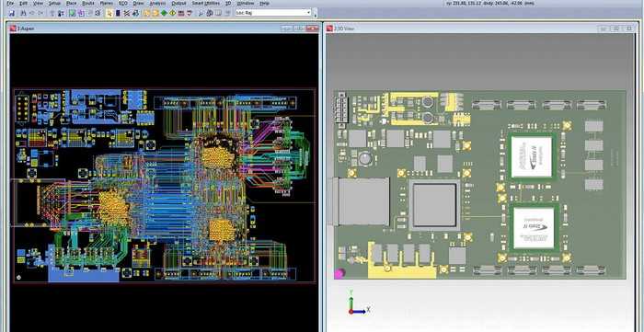Click the XYZ axis indicator in 3D View
Screen dimensions: 644x332
[x=360, y=303]
